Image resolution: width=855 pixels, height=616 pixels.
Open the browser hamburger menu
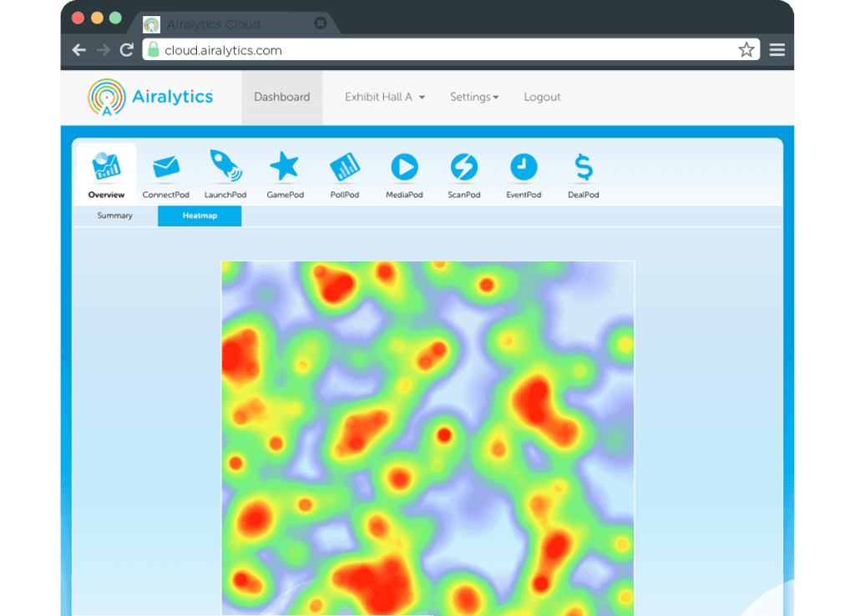tap(777, 49)
